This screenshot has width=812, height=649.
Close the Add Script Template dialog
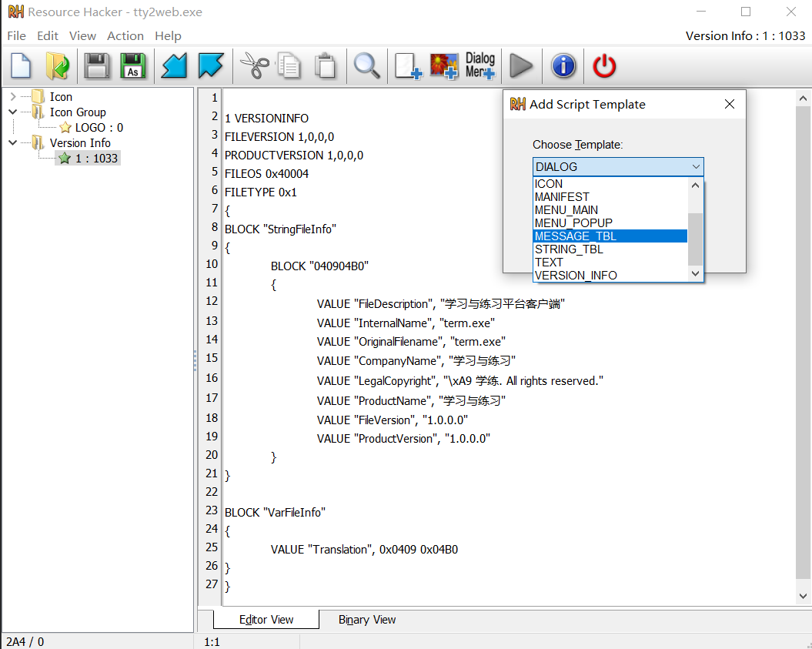[729, 104]
